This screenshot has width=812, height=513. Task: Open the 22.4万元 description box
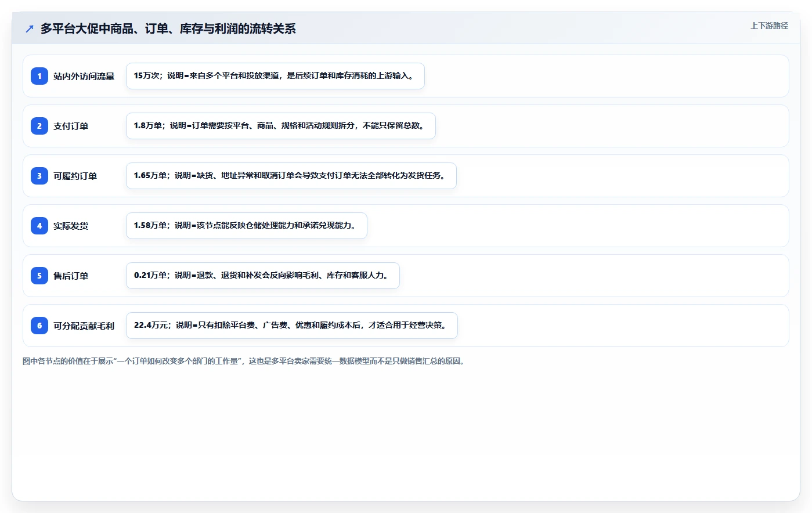[292, 326]
